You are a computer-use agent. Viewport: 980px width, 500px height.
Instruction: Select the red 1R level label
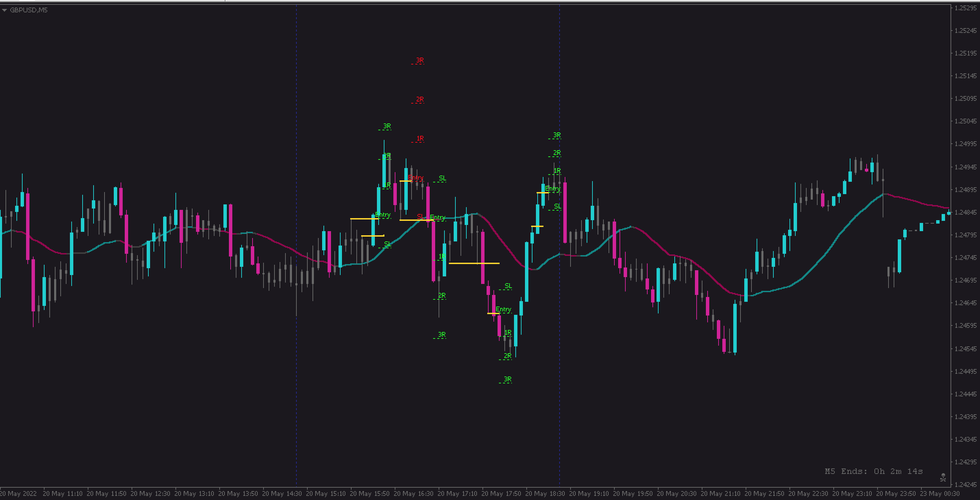[x=420, y=138]
